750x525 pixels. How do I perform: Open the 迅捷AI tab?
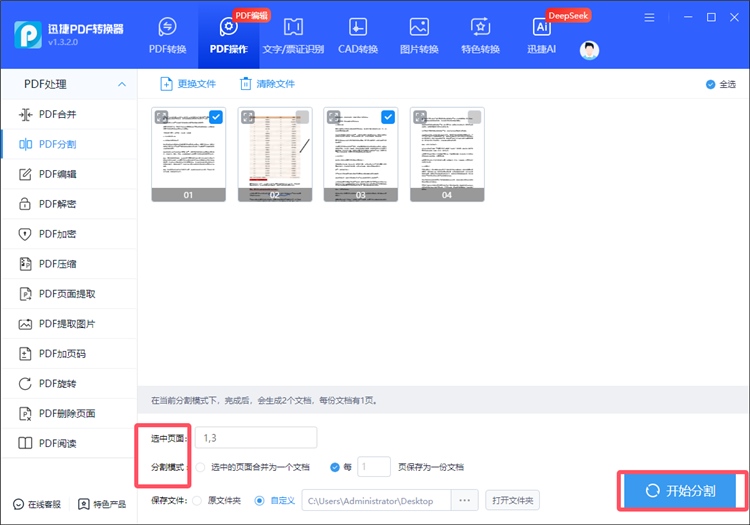541,35
